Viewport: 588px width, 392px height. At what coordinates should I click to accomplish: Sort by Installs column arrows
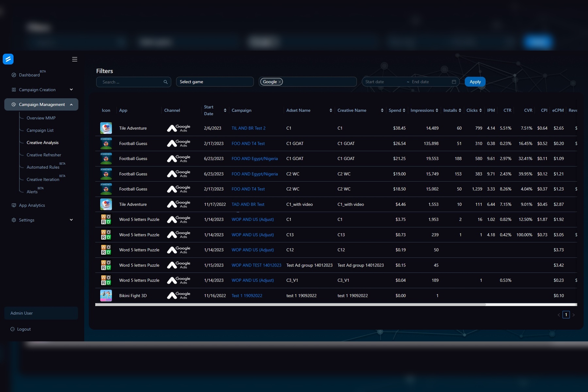pyautogui.click(x=460, y=110)
